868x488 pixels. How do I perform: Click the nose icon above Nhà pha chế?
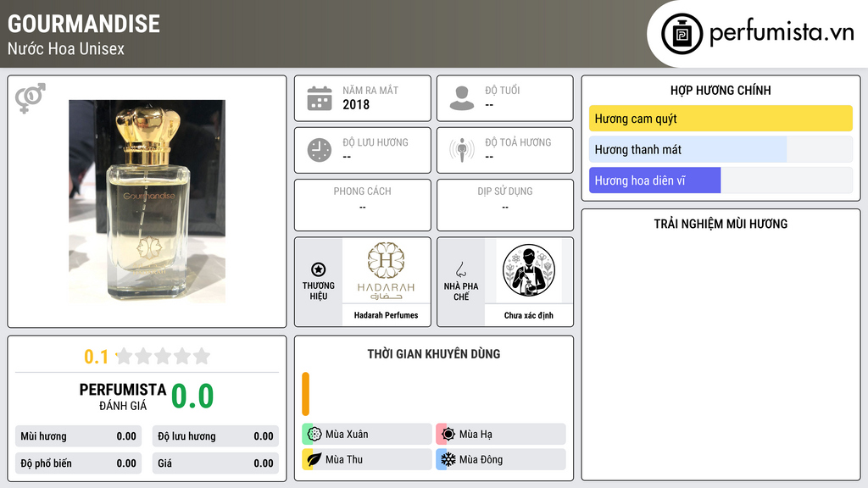point(460,269)
